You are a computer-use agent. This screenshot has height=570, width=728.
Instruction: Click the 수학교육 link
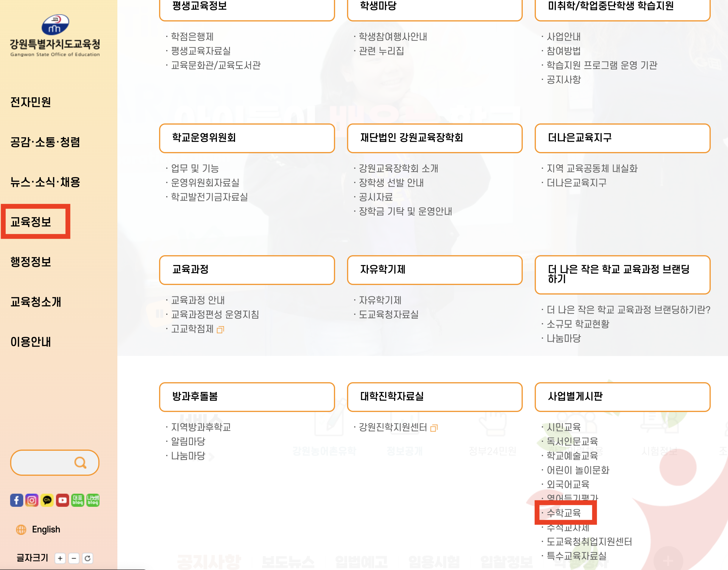pyautogui.click(x=564, y=512)
